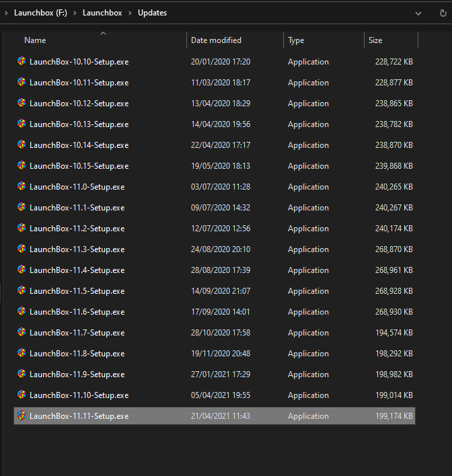Click the LaunchBox-11.1-Setup.exe file icon
The image size is (452, 476).
click(x=22, y=207)
